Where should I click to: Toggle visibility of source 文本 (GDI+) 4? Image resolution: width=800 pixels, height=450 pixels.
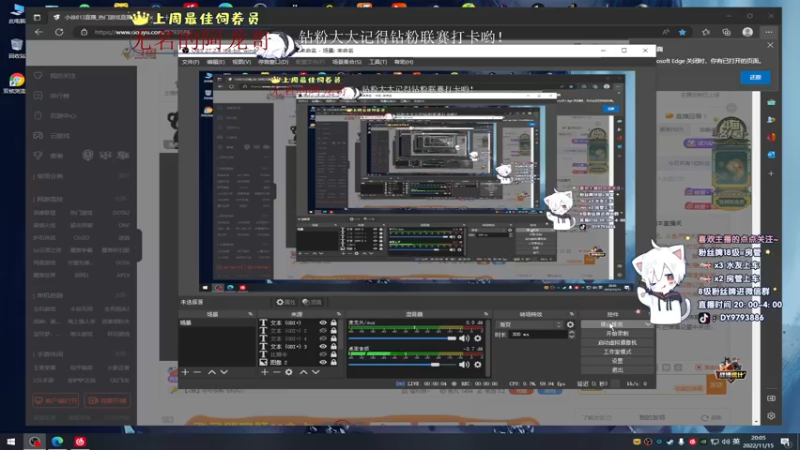pyautogui.click(x=323, y=338)
